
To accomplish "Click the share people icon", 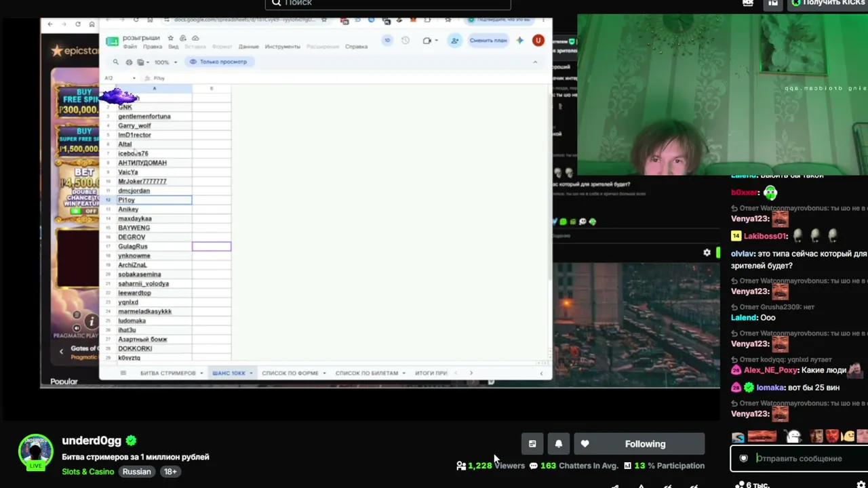I will coord(455,41).
